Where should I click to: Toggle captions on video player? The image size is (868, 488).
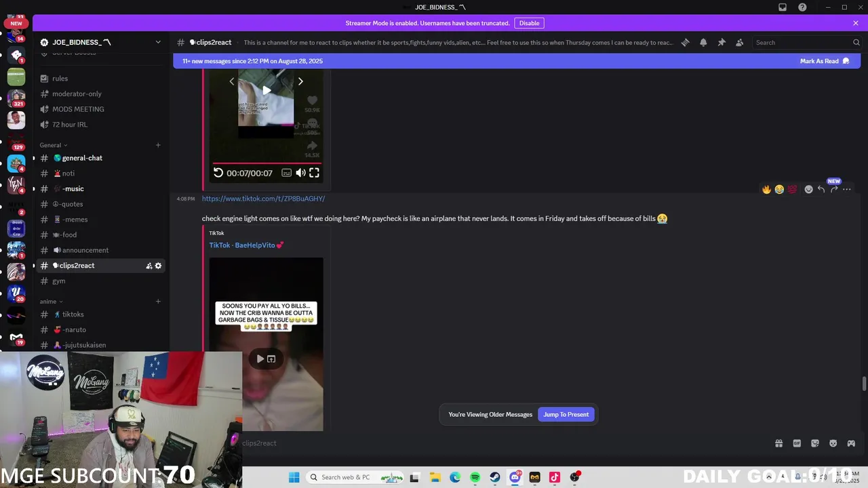[286, 173]
